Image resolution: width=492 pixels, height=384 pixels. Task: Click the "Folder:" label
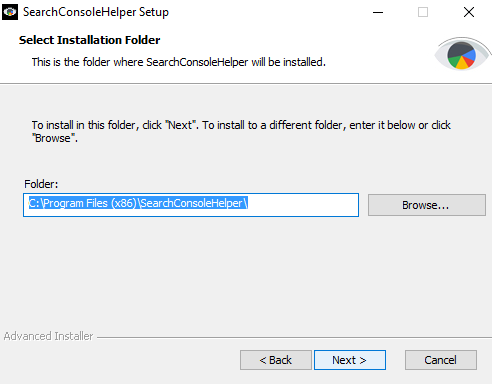pos(41,184)
